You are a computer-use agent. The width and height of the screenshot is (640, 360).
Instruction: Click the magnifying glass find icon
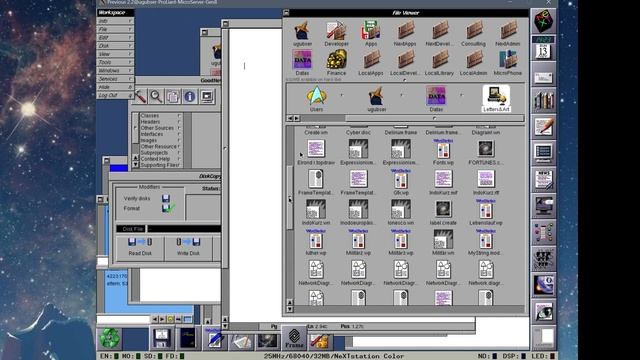pyautogui.click(x=156, y=97)
